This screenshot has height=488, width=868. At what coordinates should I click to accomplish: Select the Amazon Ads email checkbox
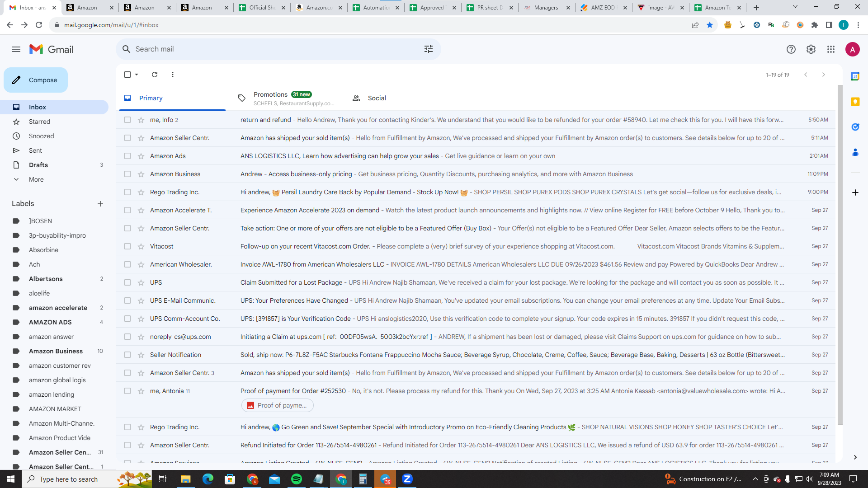point(127,156)
